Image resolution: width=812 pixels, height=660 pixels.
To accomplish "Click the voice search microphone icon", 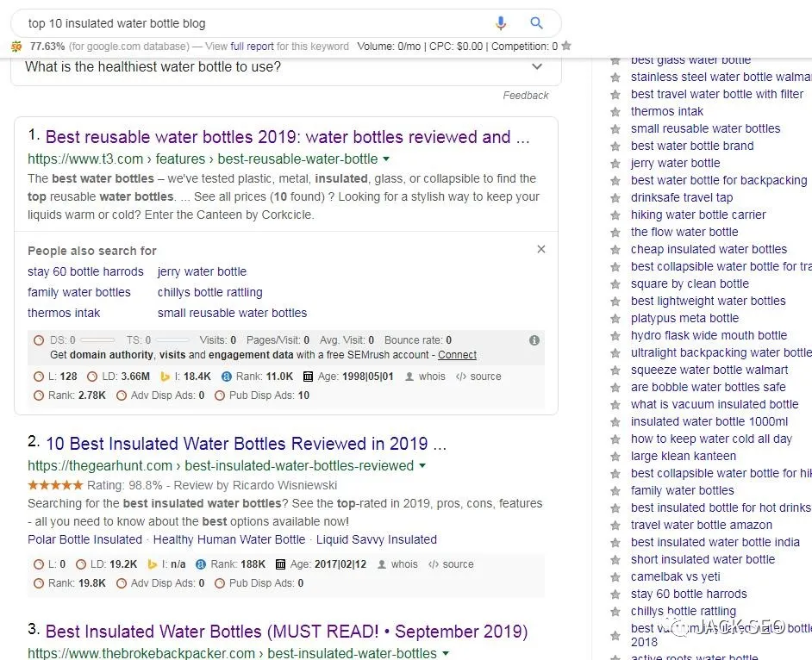I will coord(501,23).
